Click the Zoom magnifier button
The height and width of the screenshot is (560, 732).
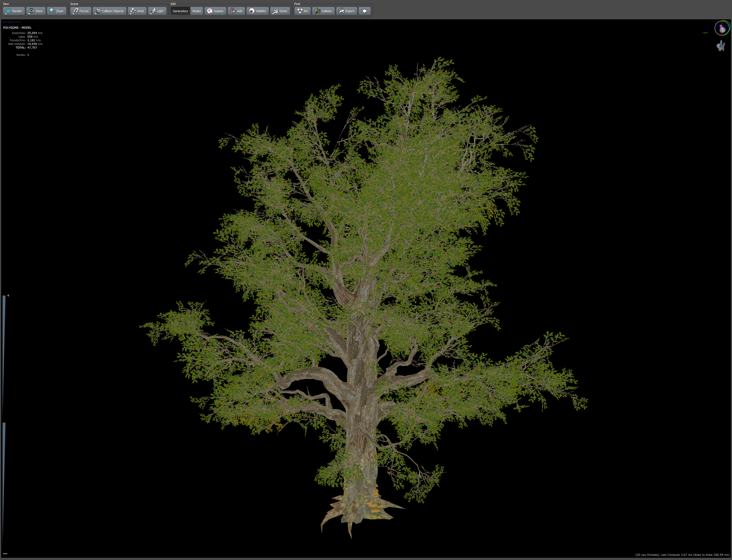click(56, 11)
